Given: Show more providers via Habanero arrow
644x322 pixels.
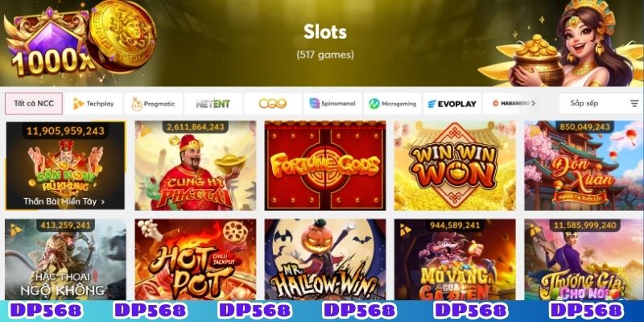Looking at the screenshot, I should (533, 104).
